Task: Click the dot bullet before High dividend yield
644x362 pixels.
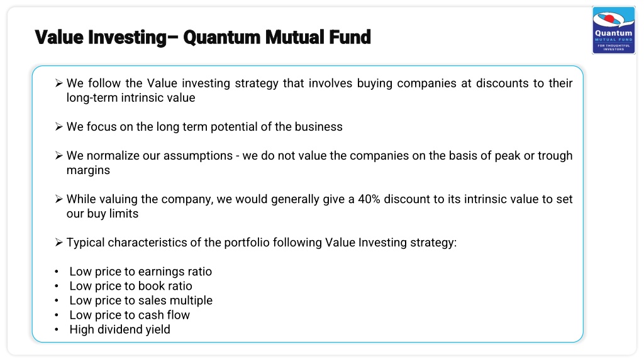Action: click(x=57, y=329)
